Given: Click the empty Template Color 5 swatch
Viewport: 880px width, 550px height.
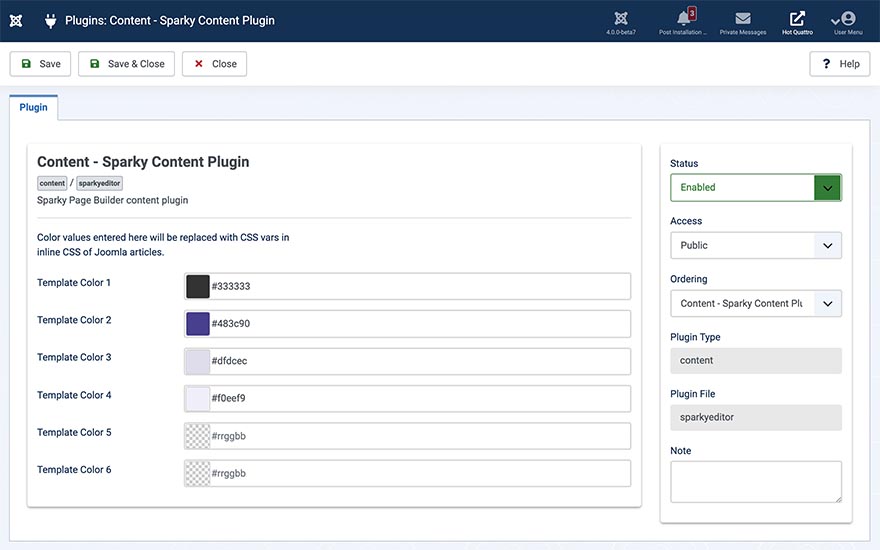Looking at the screenshot, I should point(198,436).
